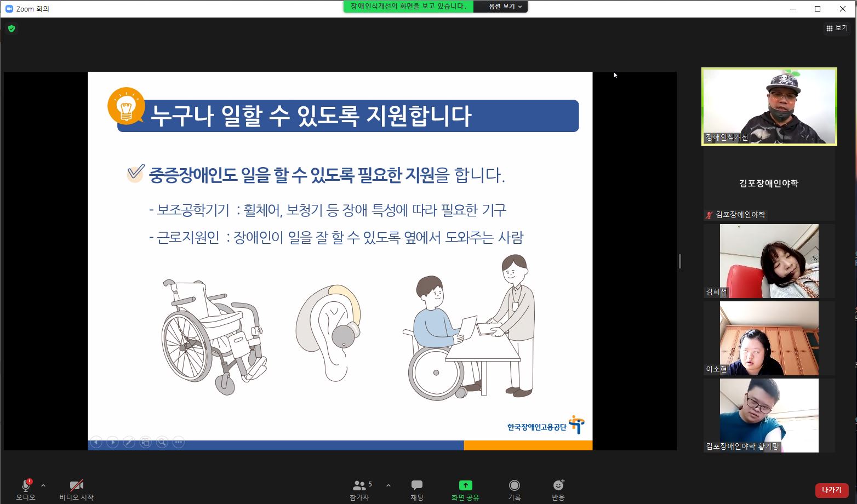Minimize the Zoom meeting window

[793, 9]
